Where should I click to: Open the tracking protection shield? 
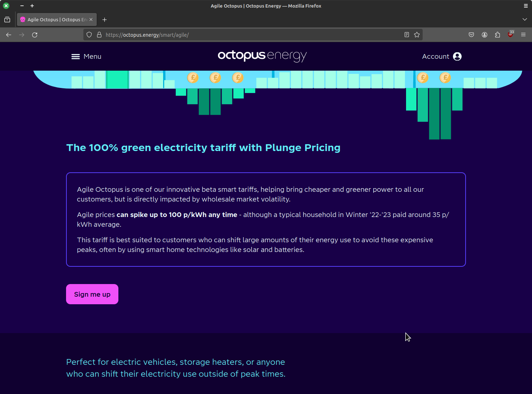(89, 35)
